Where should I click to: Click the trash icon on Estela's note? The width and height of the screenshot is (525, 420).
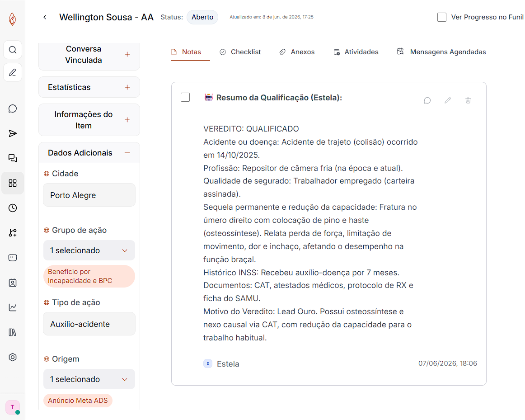pyautogui.click(x=468, y=100)
